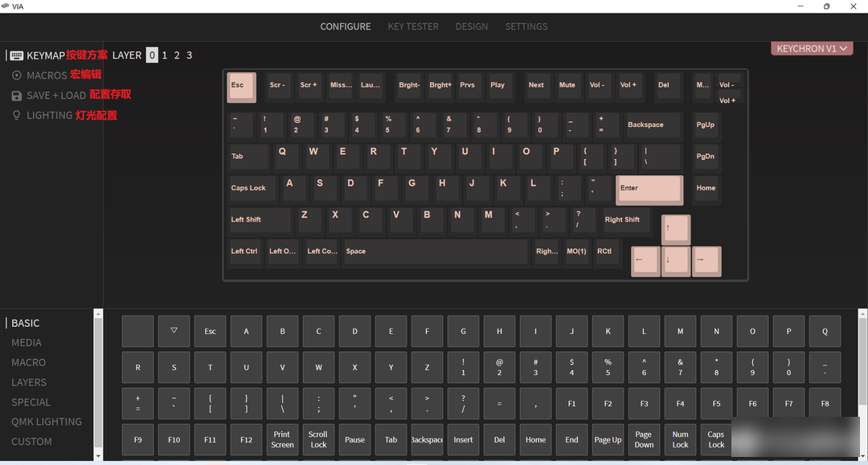
Task: Select the QMK LIGHTING keycode category
Action: tap(47, 422)
